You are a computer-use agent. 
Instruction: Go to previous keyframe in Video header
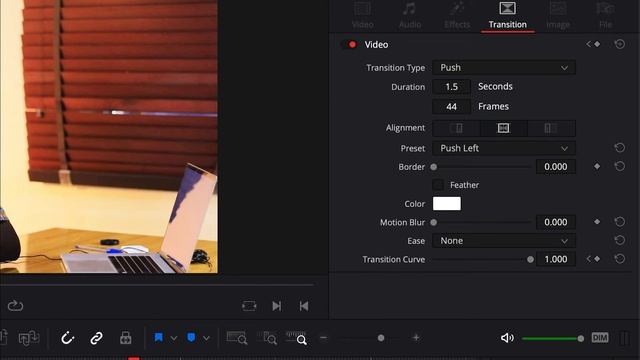coord(588,44)
